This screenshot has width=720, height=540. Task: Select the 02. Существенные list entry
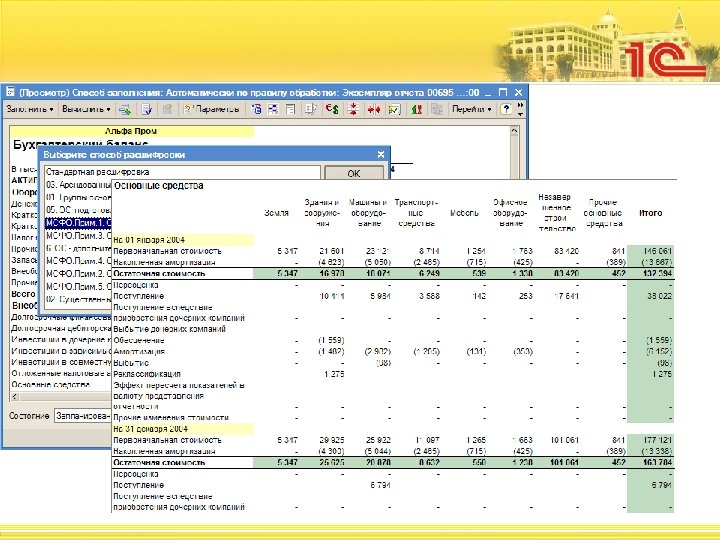(x=78, y=299)
